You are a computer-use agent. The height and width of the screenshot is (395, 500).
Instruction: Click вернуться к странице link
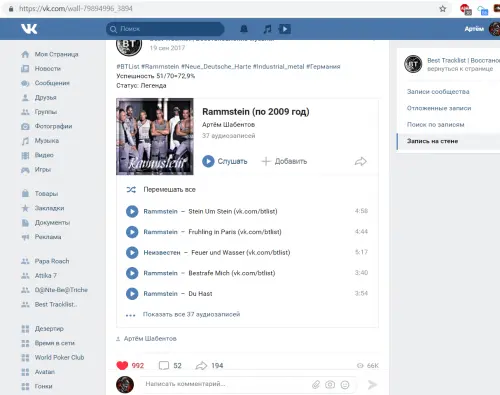pos(460,69)
